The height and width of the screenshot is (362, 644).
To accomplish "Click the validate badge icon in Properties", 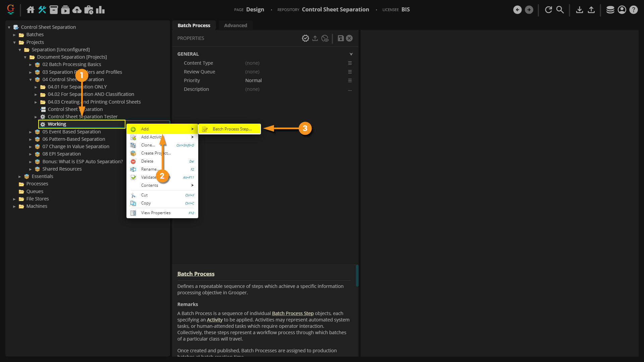I will [305, 38].
